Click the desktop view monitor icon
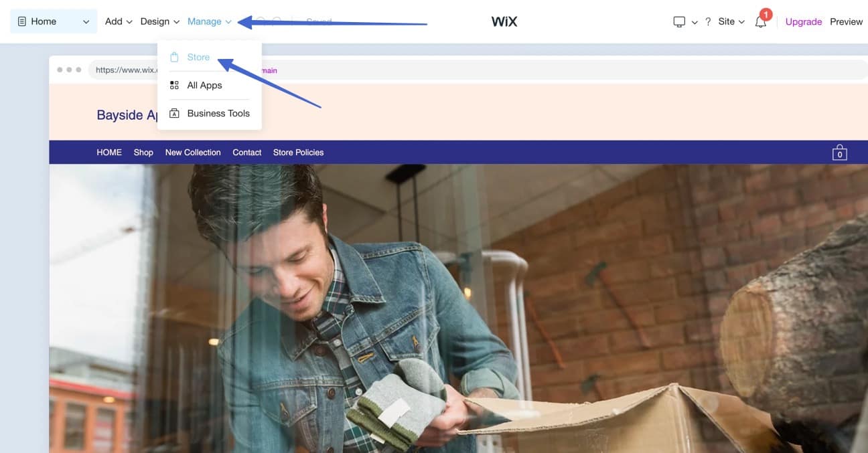 [x=679, y=21]
